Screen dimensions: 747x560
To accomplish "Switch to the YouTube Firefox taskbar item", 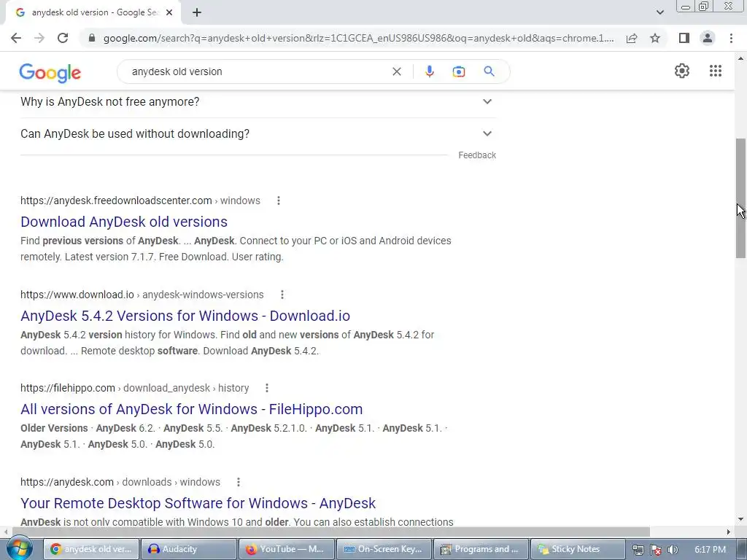I will point(287,549).
